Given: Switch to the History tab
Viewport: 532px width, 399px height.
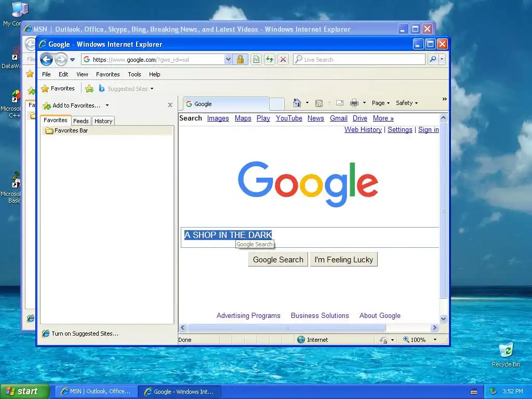Looking at the screenshot, I should click(103, 121).
